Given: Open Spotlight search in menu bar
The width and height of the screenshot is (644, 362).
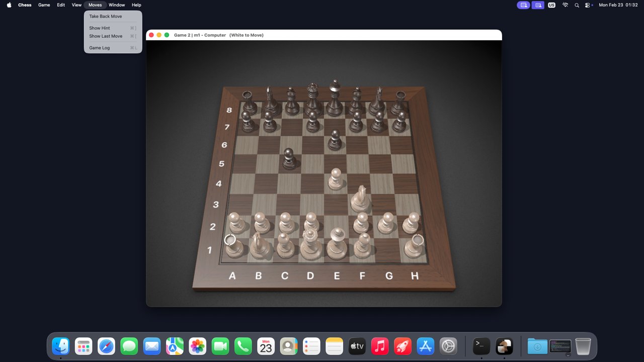Looking at the screenshot, I should pos(577,5).
